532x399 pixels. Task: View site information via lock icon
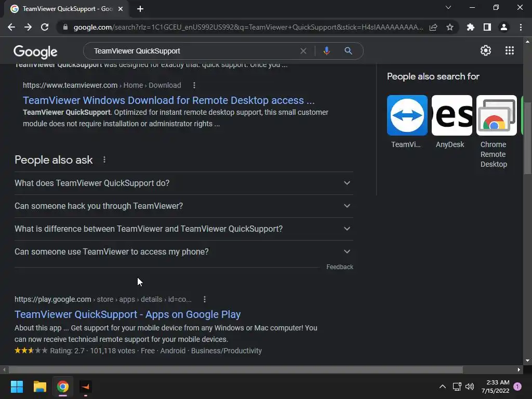(x=65, y=27)
